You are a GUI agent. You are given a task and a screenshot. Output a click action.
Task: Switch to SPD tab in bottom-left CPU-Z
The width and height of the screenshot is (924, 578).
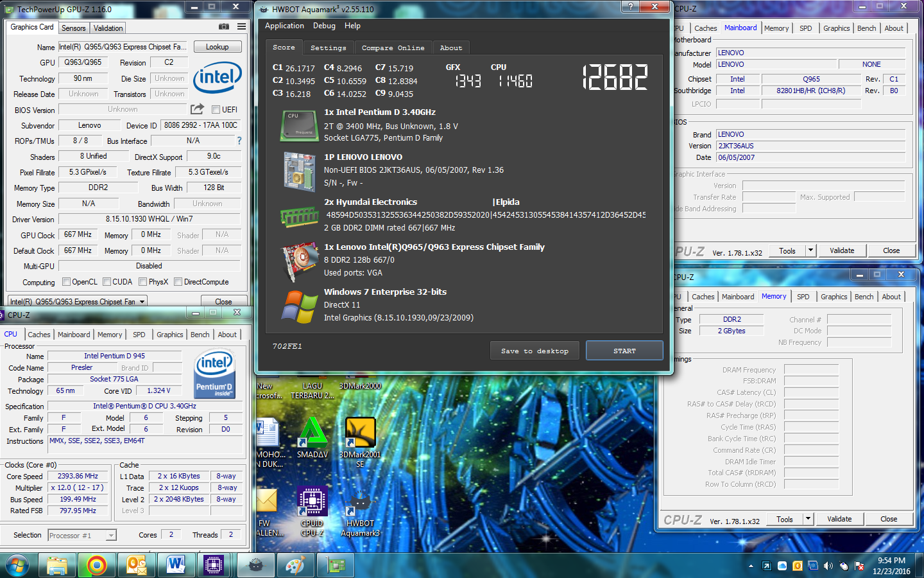tap(139, 335)
